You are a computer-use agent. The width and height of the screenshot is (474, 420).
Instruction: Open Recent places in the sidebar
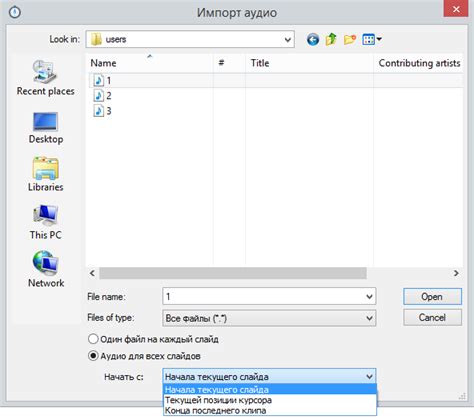[46, 78]
